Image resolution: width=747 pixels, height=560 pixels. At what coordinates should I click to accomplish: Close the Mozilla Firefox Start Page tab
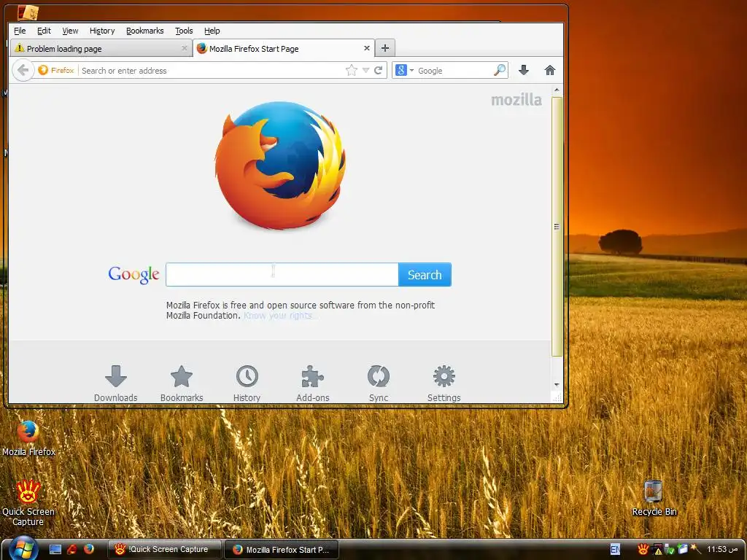click(x=367, y=49)
